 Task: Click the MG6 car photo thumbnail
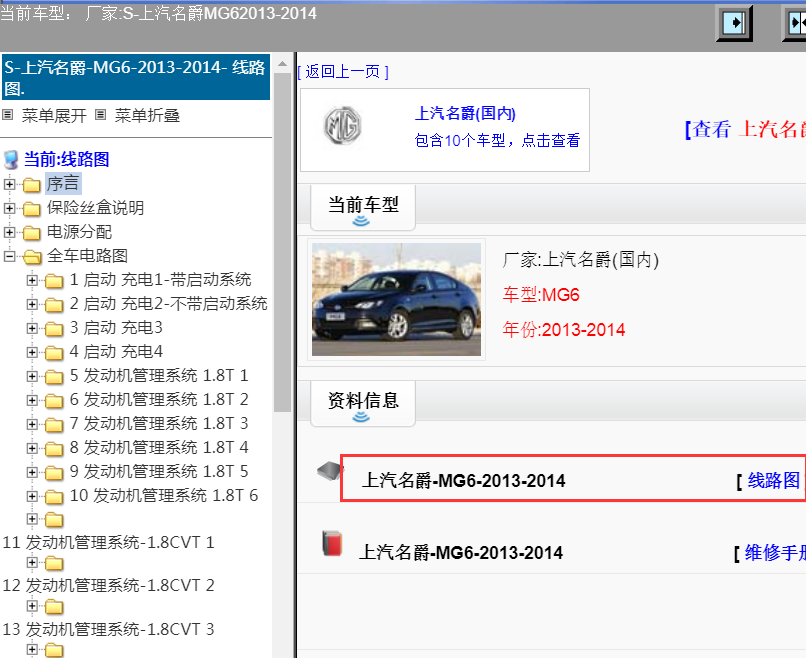click(x=396, y=299)
